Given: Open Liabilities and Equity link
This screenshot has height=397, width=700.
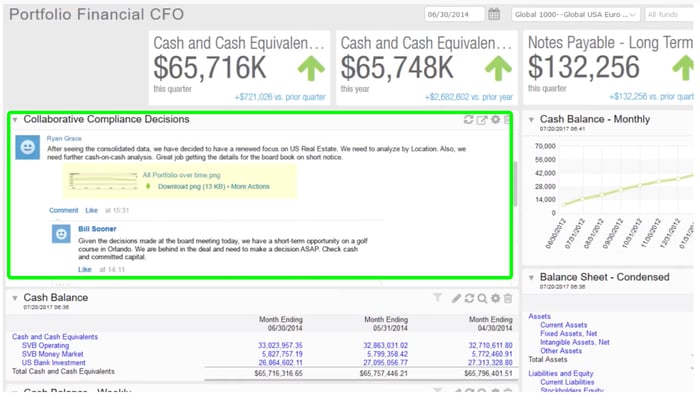Looking at the screenshot, I should (x=561, y=373).
